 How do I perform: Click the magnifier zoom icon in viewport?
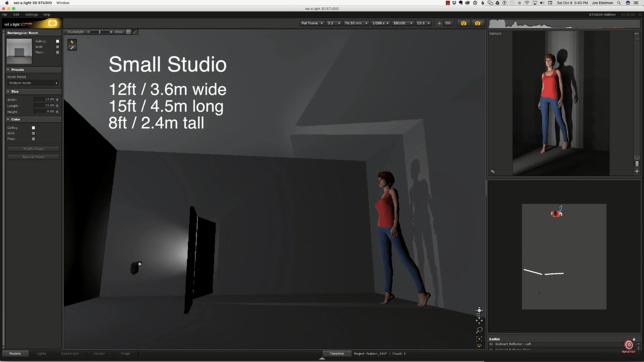point(479,330)
